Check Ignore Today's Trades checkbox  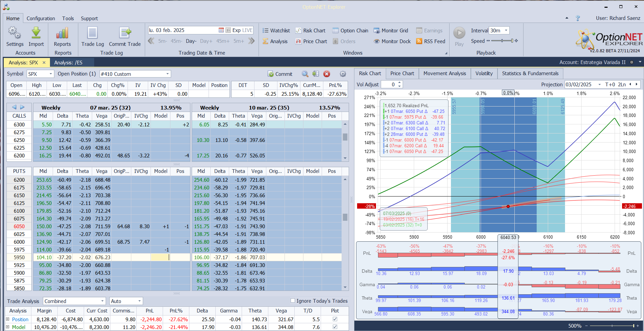[293, 301]
